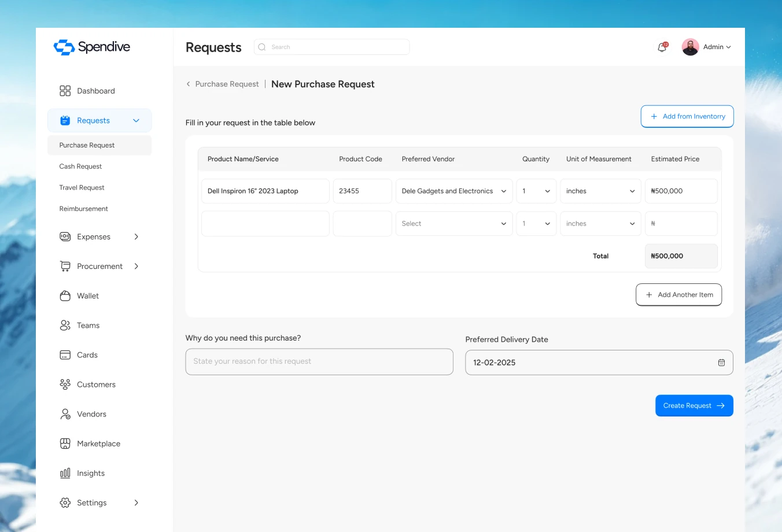Screen dimensions: 782x532
Task: Click the Requests calendar icon in sidebar
Action: [x=65, y=120]
